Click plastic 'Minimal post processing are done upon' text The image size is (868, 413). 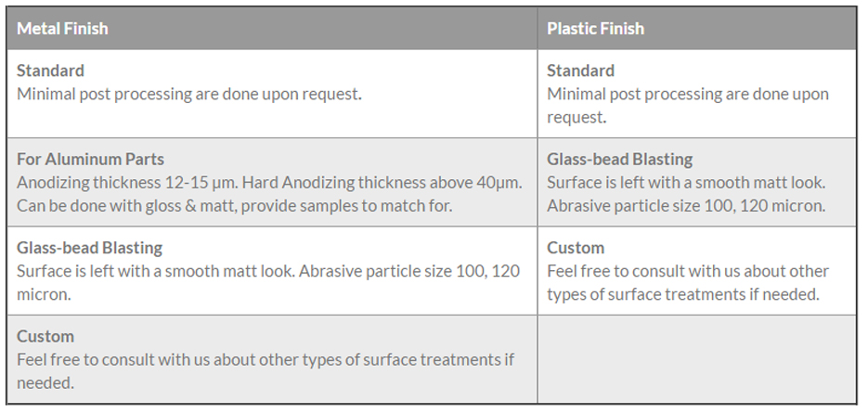click(688, 94)
